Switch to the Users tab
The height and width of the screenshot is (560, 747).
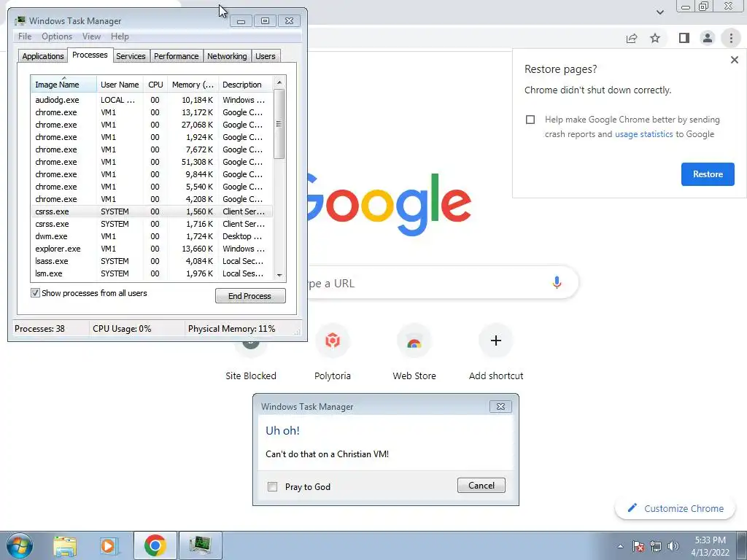point(265,56)
